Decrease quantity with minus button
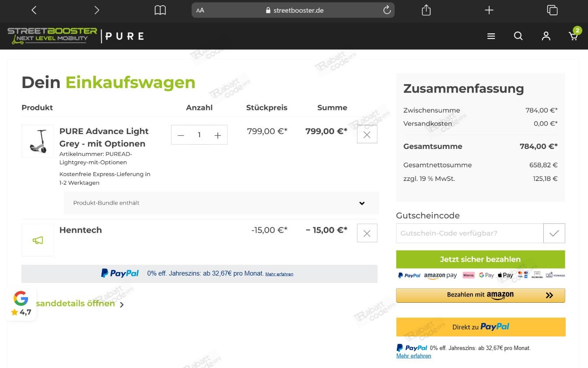 (x=181, y=135)
